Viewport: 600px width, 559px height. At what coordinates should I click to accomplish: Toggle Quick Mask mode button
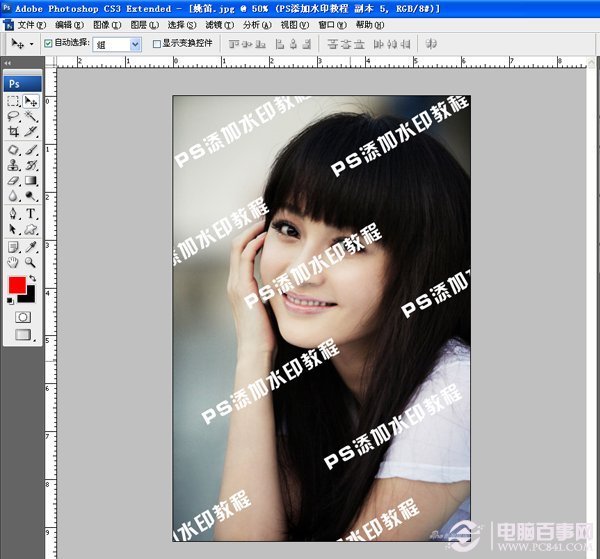click(22, 316)
